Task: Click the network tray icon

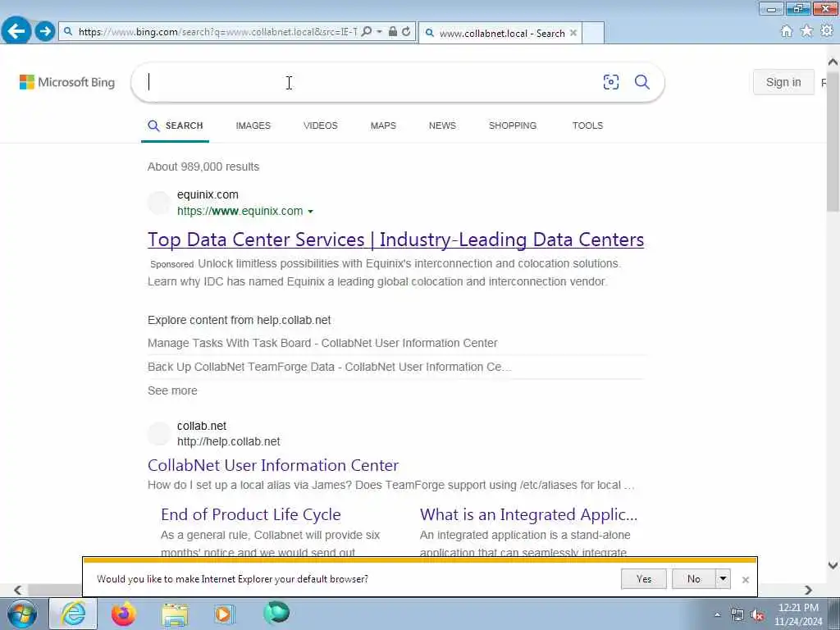Action: click(x=737, y=615)
